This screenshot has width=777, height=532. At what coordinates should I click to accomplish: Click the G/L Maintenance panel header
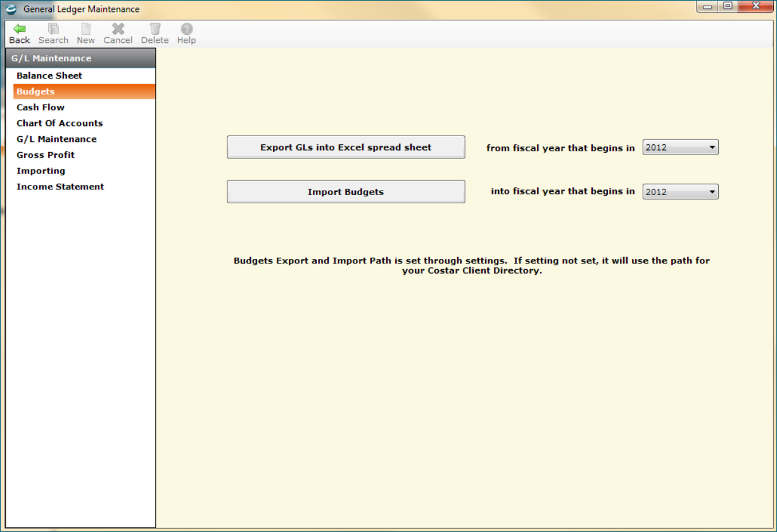pos(80,58)
